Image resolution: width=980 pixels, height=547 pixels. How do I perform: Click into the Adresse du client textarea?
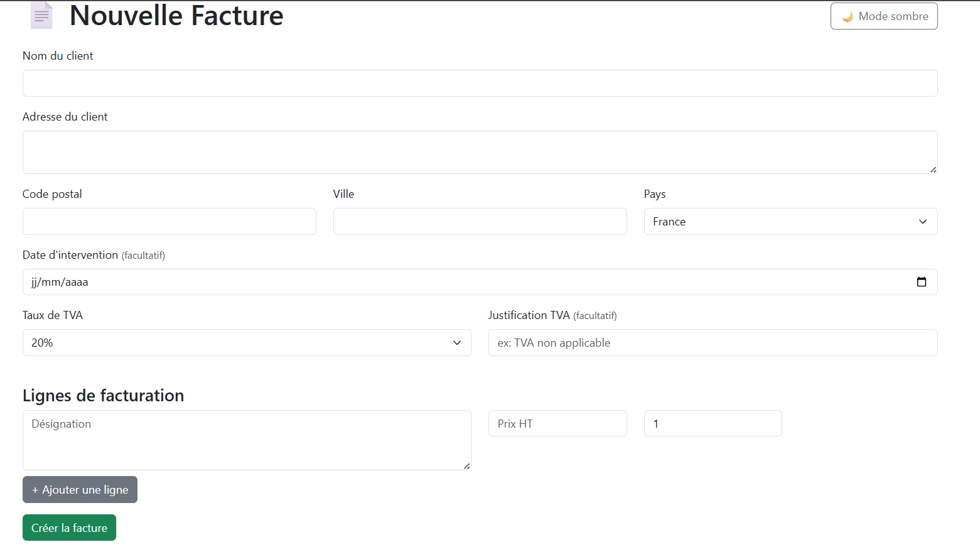(x=480, y=152)
